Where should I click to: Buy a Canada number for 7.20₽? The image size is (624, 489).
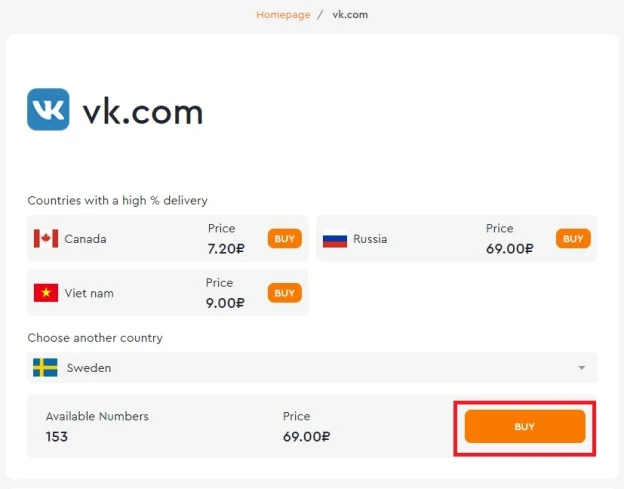tap(285, 238)
